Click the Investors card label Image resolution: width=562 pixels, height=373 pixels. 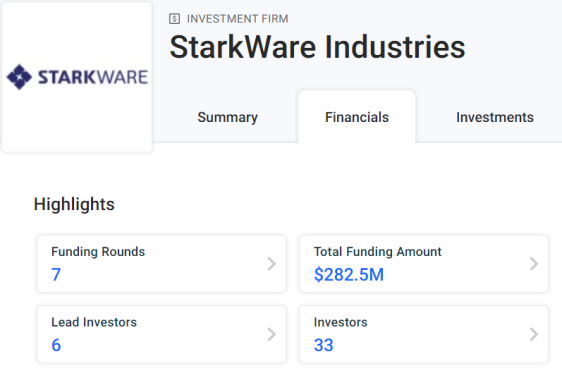pos(340,322)
